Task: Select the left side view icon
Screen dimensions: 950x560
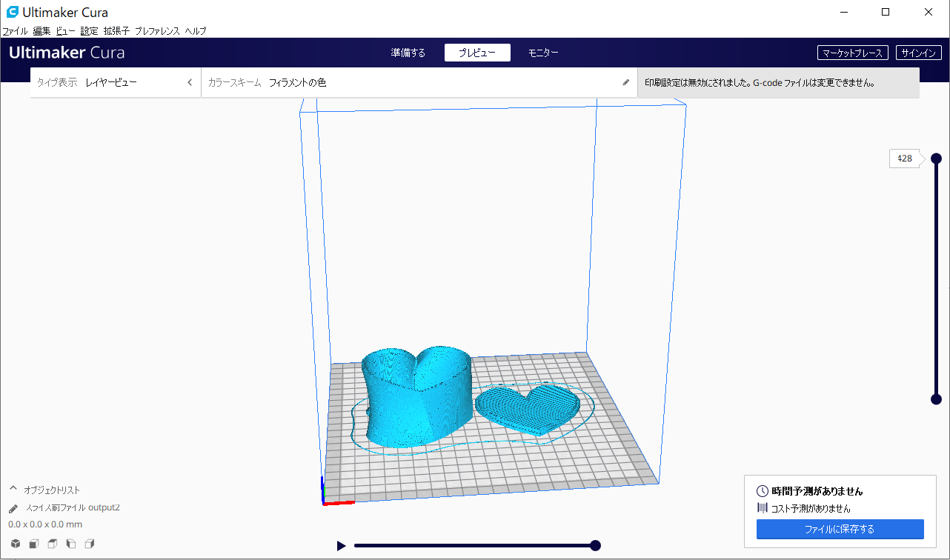Action: (70, 543)
